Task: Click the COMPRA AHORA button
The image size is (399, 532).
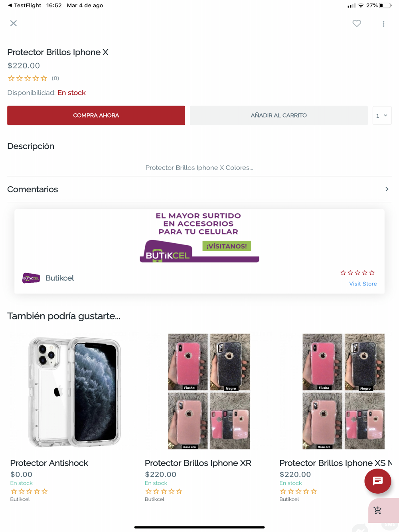Action: coord(96,115)
